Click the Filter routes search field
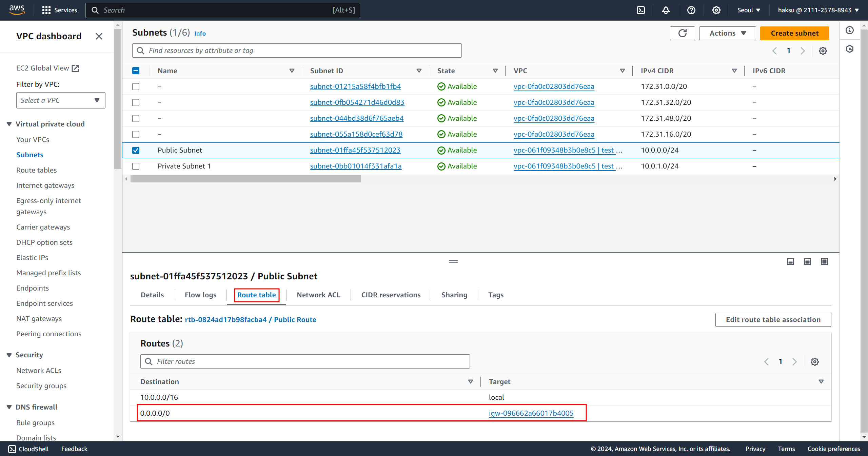This screenshot has height=456, width=868. click(305, 361)
